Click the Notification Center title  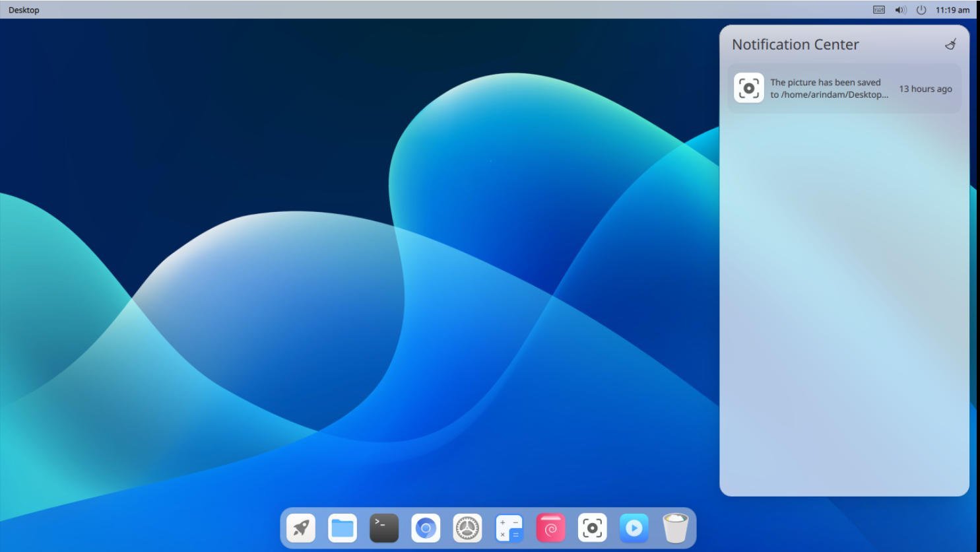795,44
